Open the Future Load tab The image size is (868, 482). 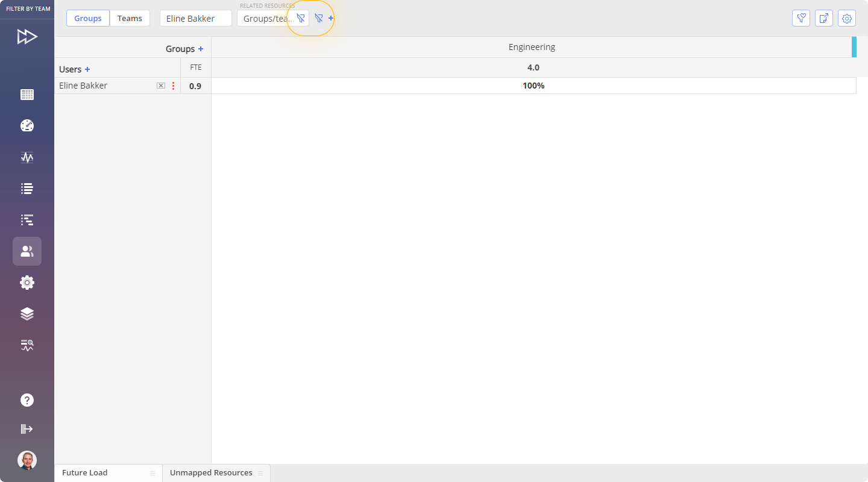coord(108,473)
